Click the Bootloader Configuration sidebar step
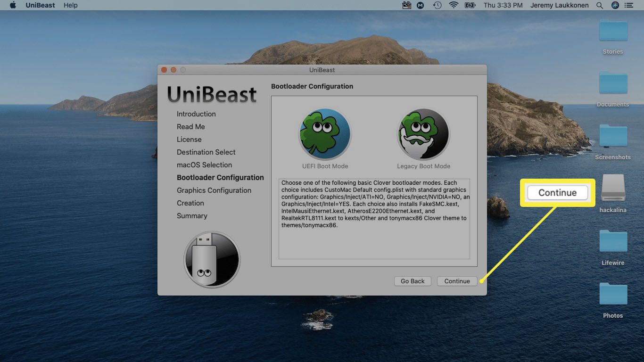This screenshot has height=362, width=644. click(220, 178)
